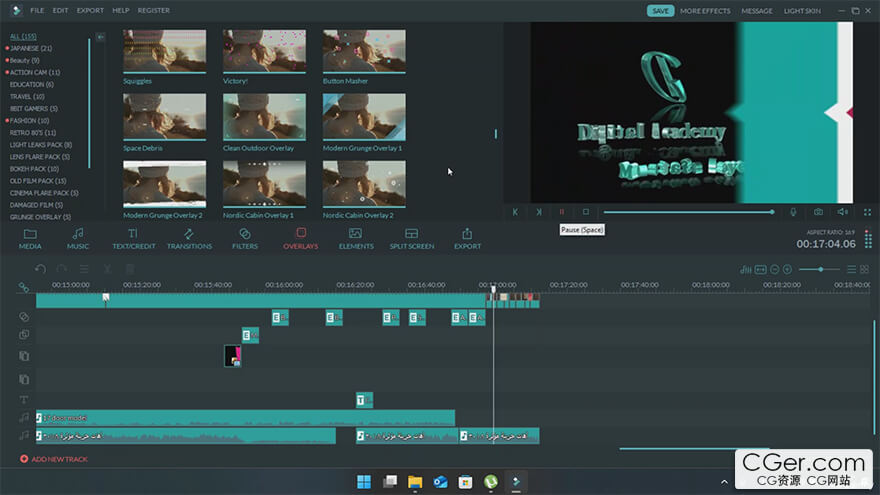Screen dimensions: 880x495
Task: Record voiceover with the microphone icon
Action: [x=793, y=212]
